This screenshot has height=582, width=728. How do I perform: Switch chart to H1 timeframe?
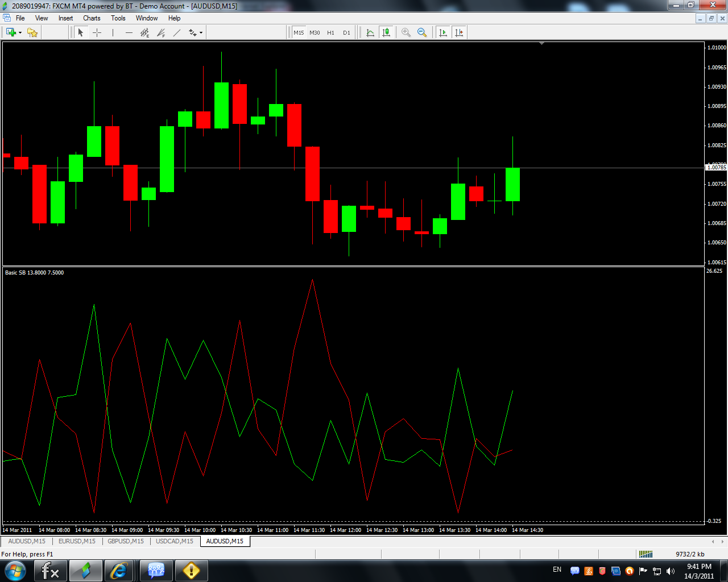pyautogui.click(x=330, y=32)
